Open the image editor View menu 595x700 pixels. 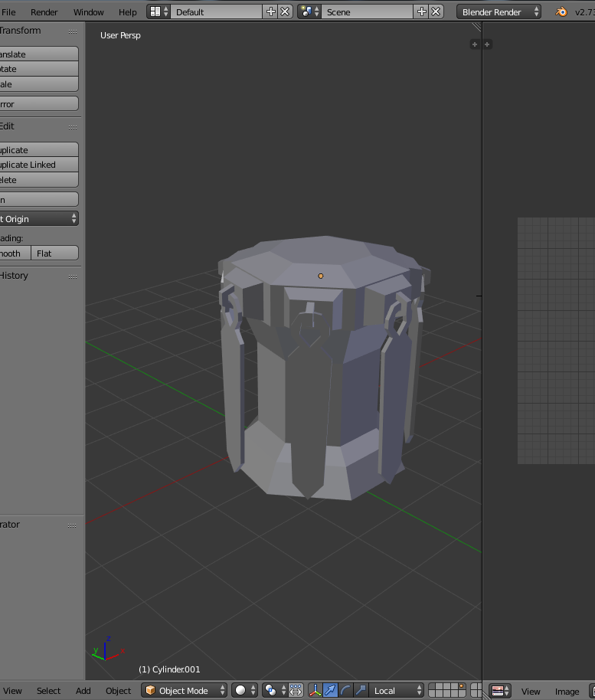coord(531,691)
